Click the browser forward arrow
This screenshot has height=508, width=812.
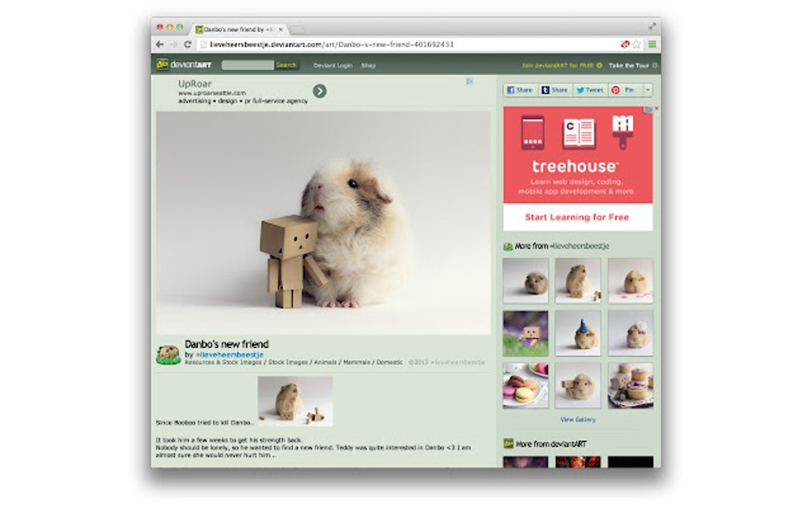pos(174,45)
